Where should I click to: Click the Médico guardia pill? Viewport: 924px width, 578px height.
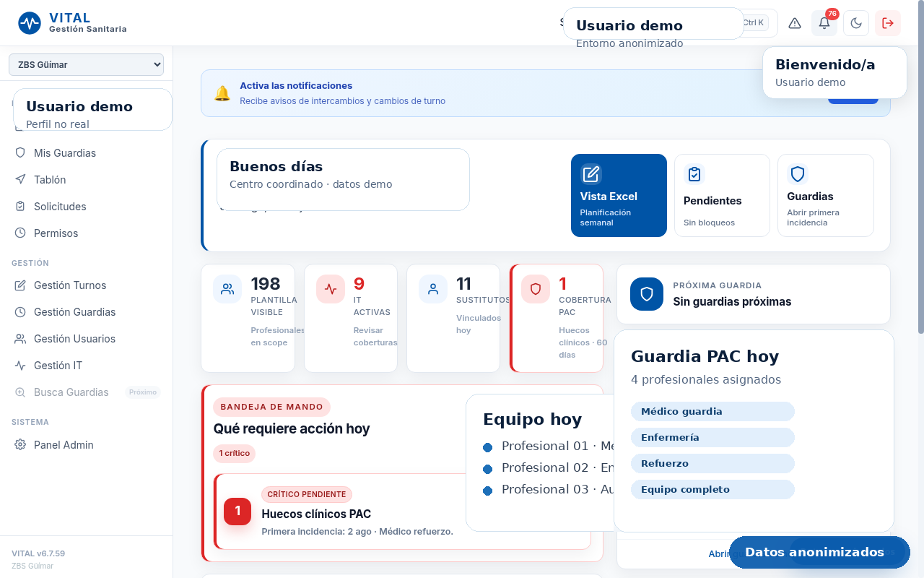pyautogui.click(x=712, y=411)
